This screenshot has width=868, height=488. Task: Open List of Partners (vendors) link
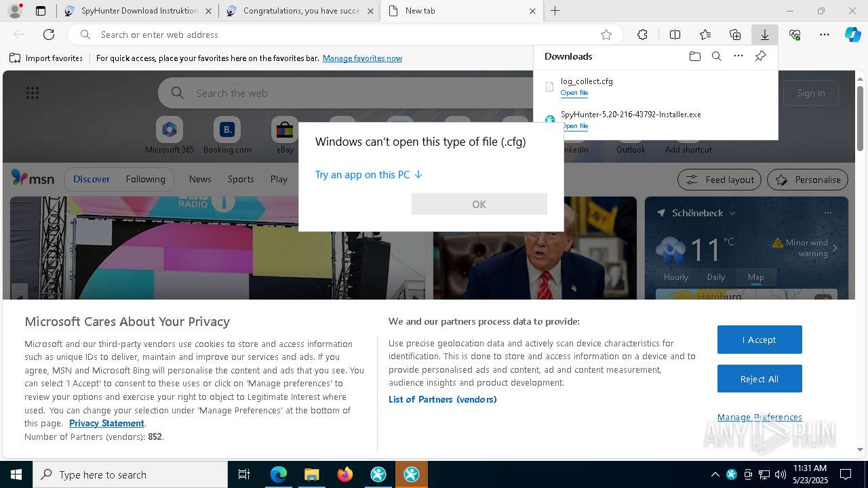443,399
